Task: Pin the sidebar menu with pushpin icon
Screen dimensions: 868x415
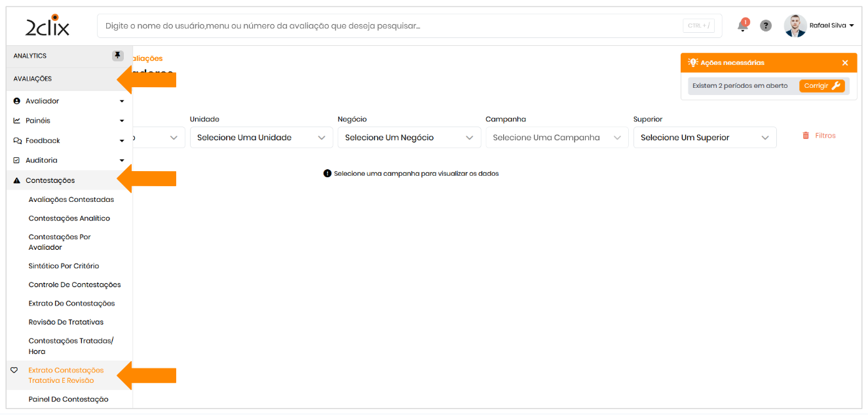Action: (x=117, y=56)
